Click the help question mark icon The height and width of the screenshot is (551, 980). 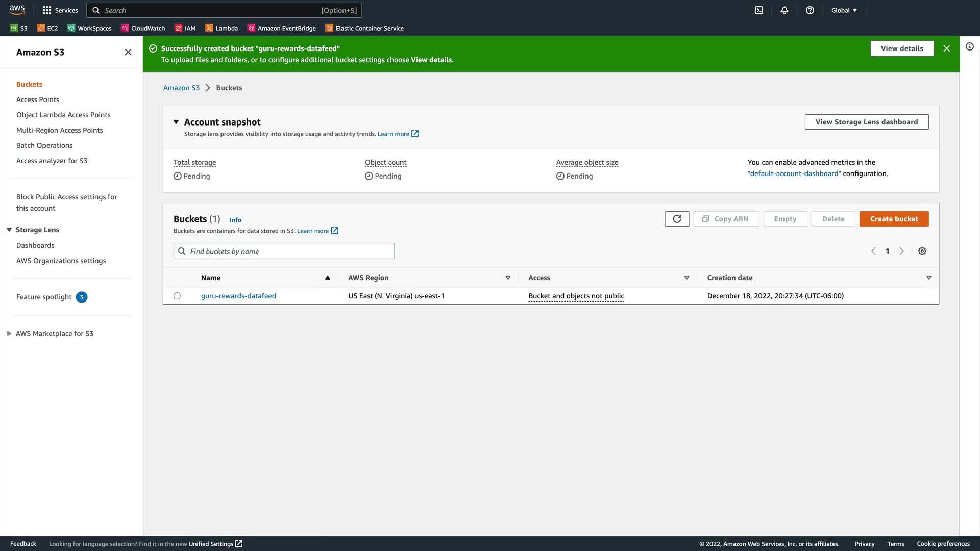click(x=810, y=10)
